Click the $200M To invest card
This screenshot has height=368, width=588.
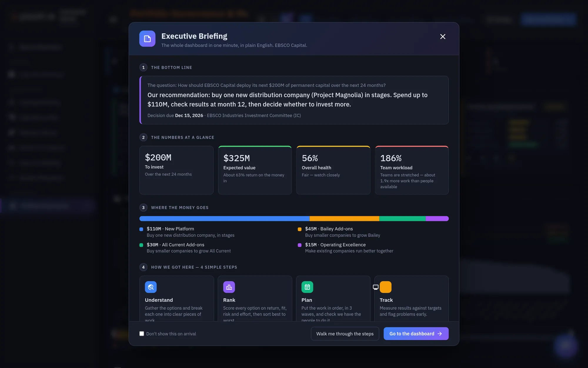[176, 170]
